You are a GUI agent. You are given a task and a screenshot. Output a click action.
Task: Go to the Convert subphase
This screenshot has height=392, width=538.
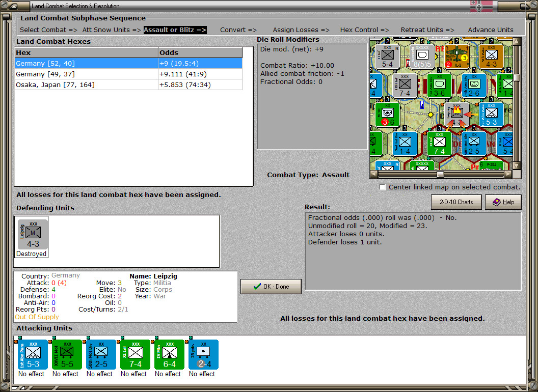tap(238, 30)
